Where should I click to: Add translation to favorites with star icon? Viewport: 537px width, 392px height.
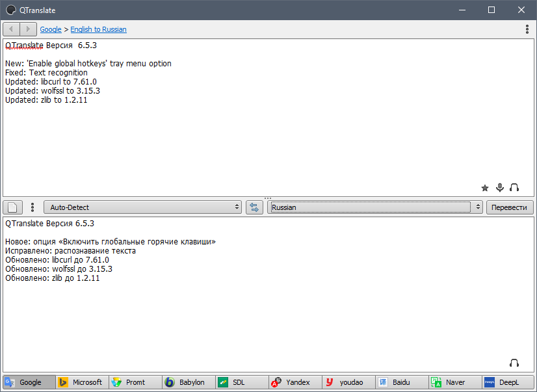point(484,188)
